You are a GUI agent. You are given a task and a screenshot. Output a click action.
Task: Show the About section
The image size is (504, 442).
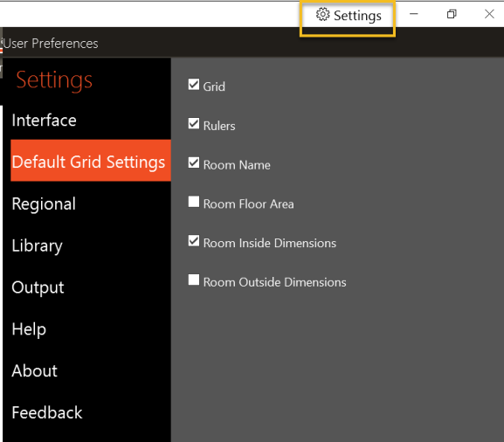(x=34, y=370)
